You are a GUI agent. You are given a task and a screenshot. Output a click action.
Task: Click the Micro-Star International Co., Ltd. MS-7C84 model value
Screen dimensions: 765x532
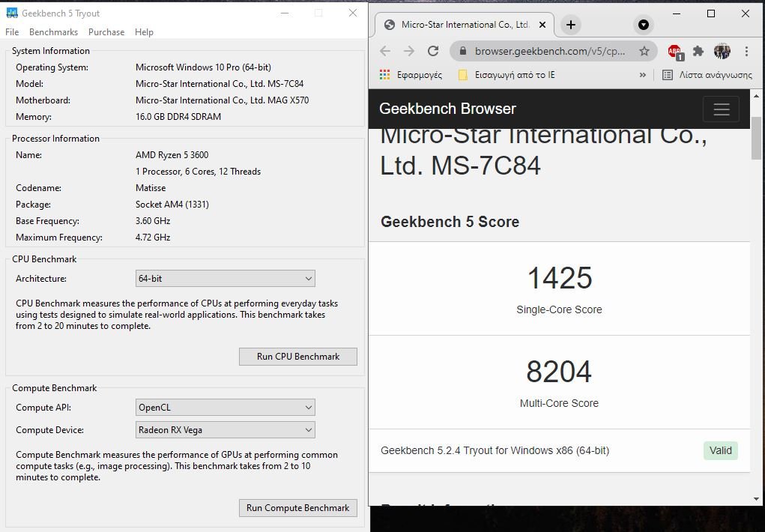point(220,84)
